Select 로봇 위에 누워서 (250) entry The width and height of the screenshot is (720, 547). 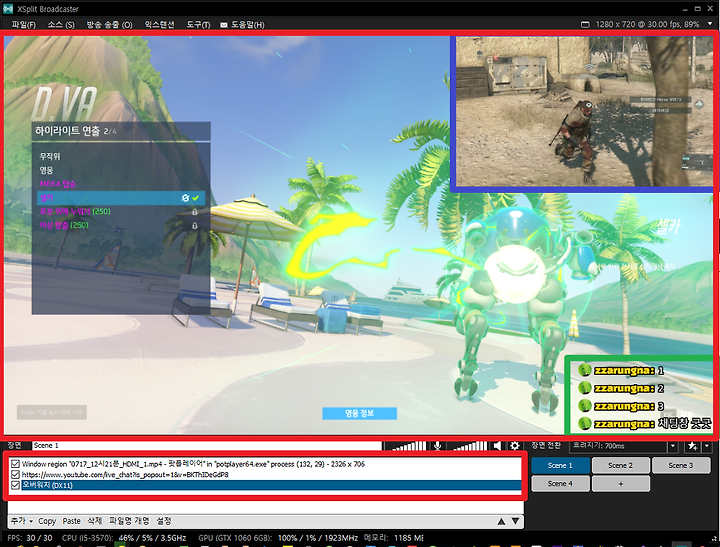pos(75,212)
